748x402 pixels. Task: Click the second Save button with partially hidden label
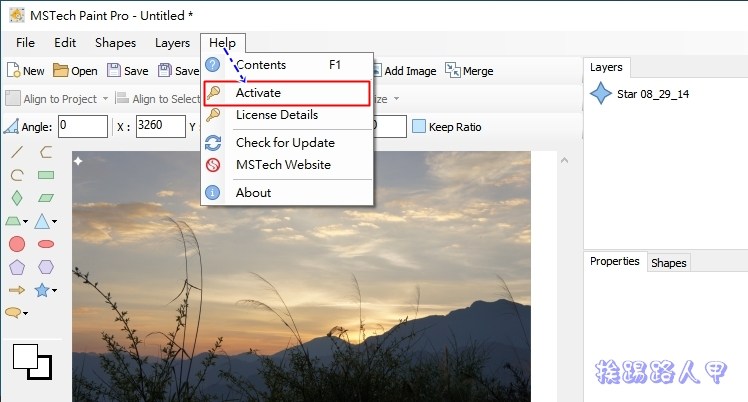178,71
